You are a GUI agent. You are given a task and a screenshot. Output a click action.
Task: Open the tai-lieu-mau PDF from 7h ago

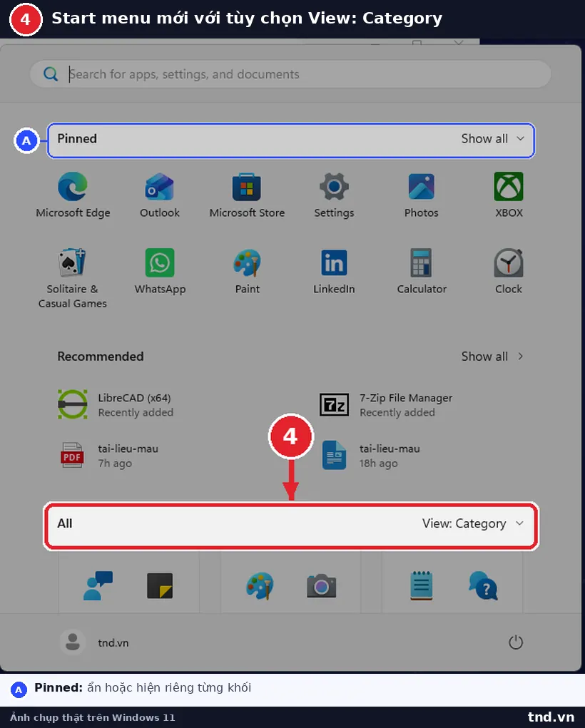(108, 456)
